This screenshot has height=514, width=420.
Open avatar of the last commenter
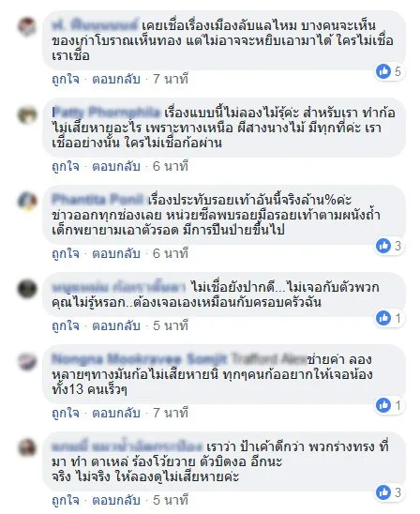[27, 447]
